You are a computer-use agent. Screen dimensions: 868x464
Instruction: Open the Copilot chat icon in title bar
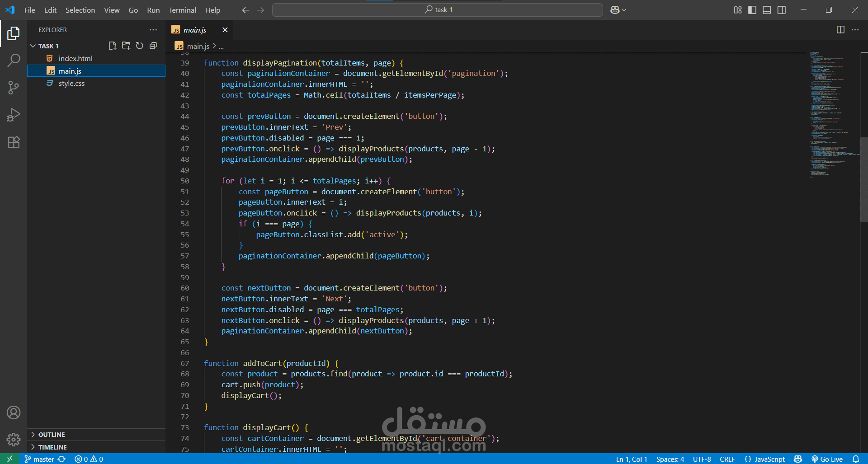615,10
